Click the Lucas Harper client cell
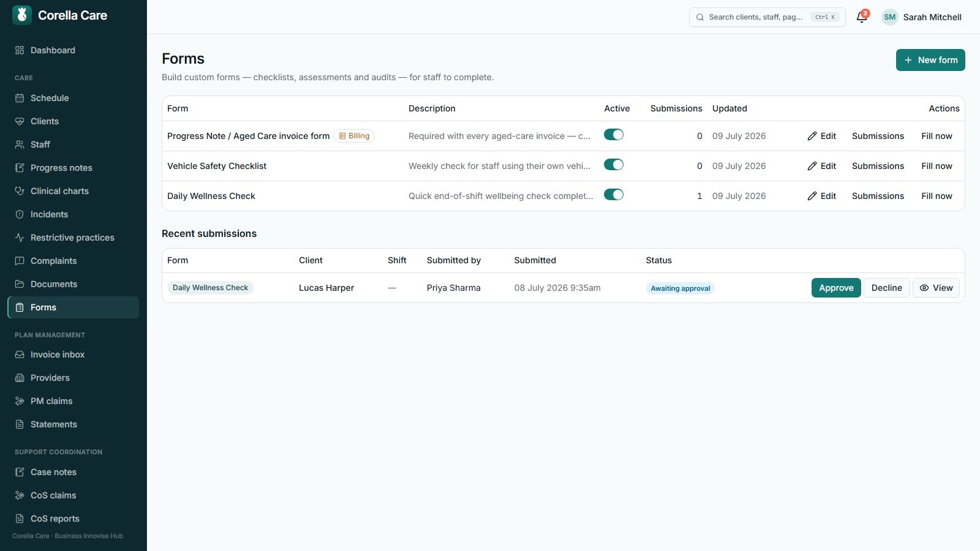This screenshot has height=551, width=980. point(326,288)
